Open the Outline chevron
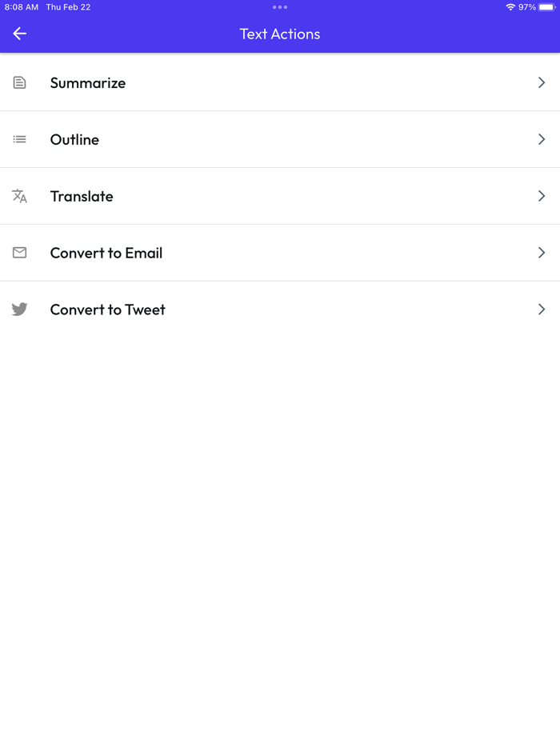Screen dimensions: 560x747 [x=541, y=139]
